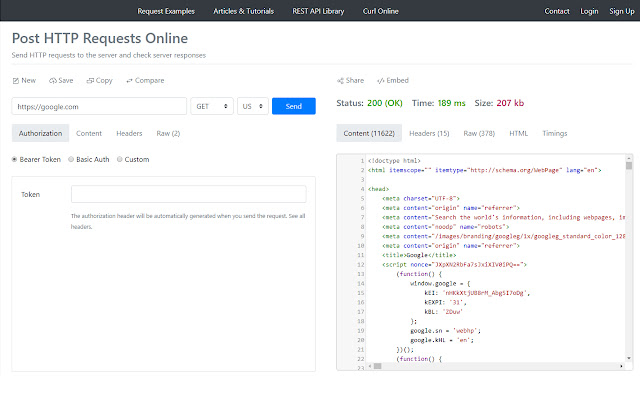The width and height of the screenshot is (640, 400).
Task: Open the Raw (378) response tab
Action: coord(478,132)
